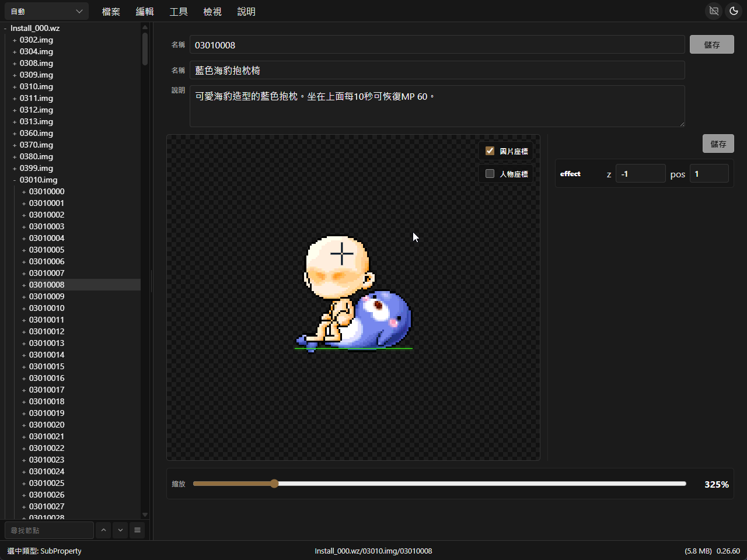Select tree item 03010024

(47, 471)
